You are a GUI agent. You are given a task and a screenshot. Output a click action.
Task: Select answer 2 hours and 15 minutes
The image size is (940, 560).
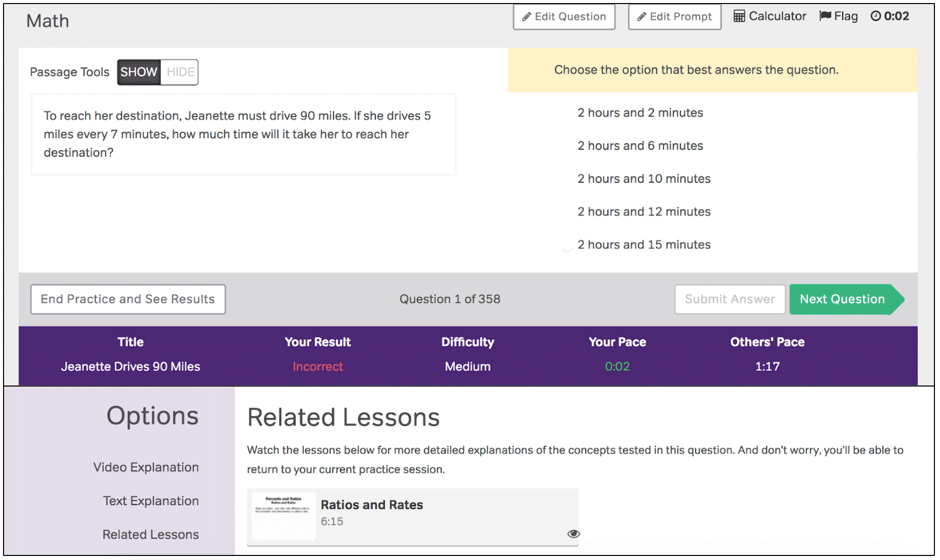coord(644,244)
